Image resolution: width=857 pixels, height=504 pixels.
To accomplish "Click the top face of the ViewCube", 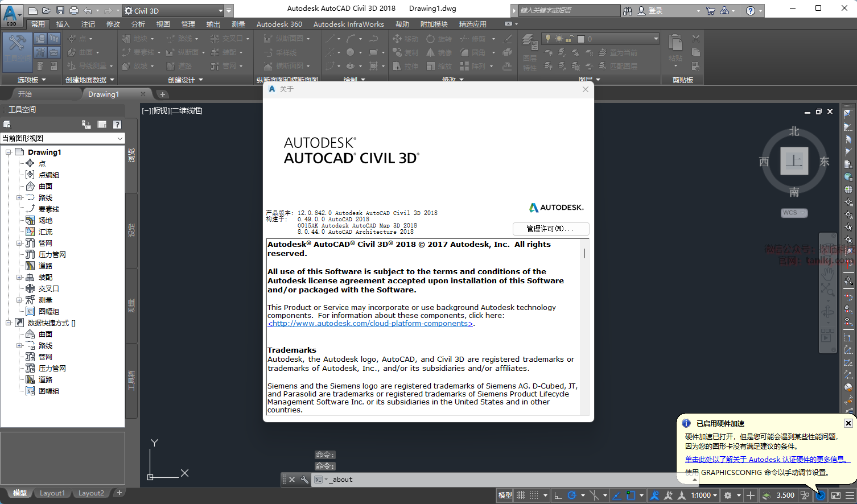I will click(x=794, y=161).
